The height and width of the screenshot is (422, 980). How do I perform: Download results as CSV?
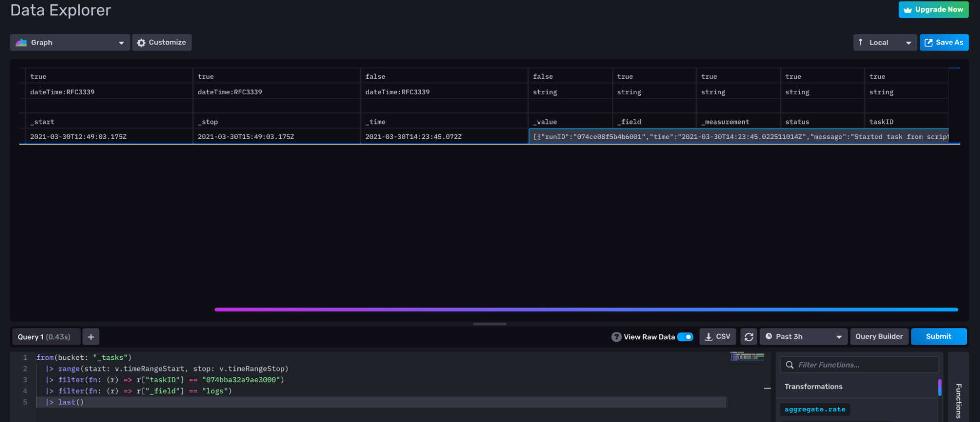pyautogui.click(x=718, y=337)
